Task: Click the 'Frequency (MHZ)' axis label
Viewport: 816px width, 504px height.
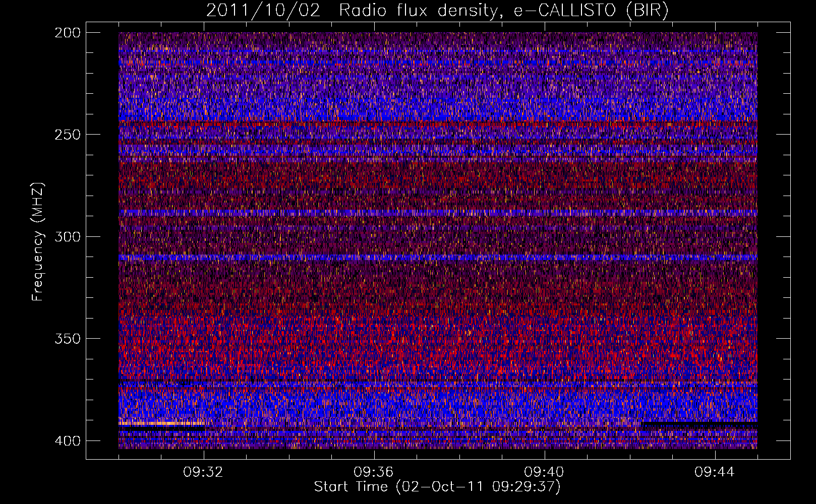Action: tap(38, 241)
